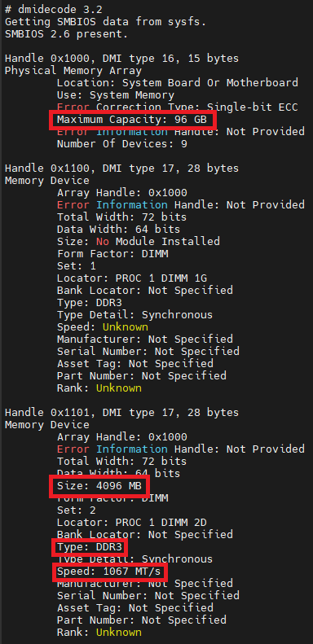The height and width of the screenshot is (644, 313).
Task: Click the 'SMBIOS 2.6 present.' line
Action: tap(66, 34)
